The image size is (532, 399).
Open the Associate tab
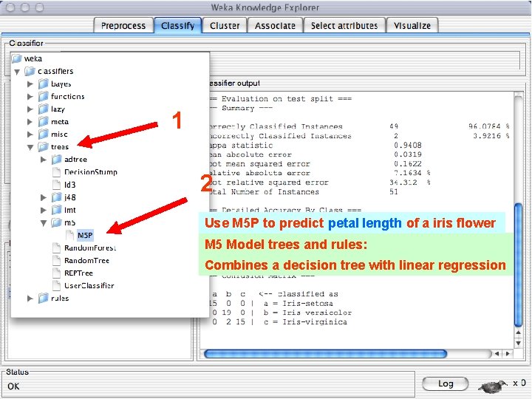click(x=275, y=25)
